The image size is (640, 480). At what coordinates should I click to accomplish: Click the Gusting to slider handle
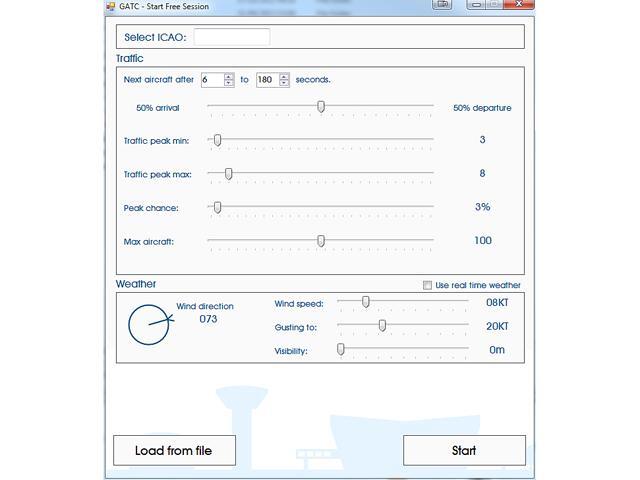point(382,326)
